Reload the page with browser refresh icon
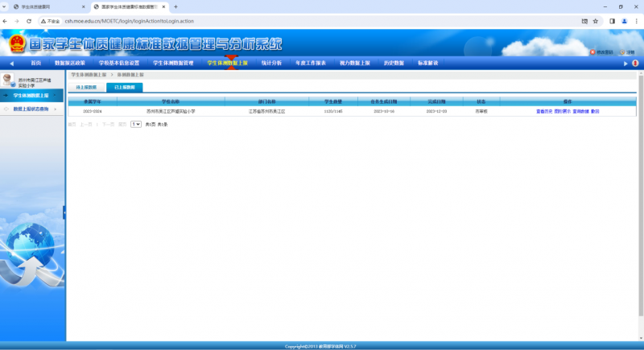This screenshot has height=350, width=644. [30, 20]
